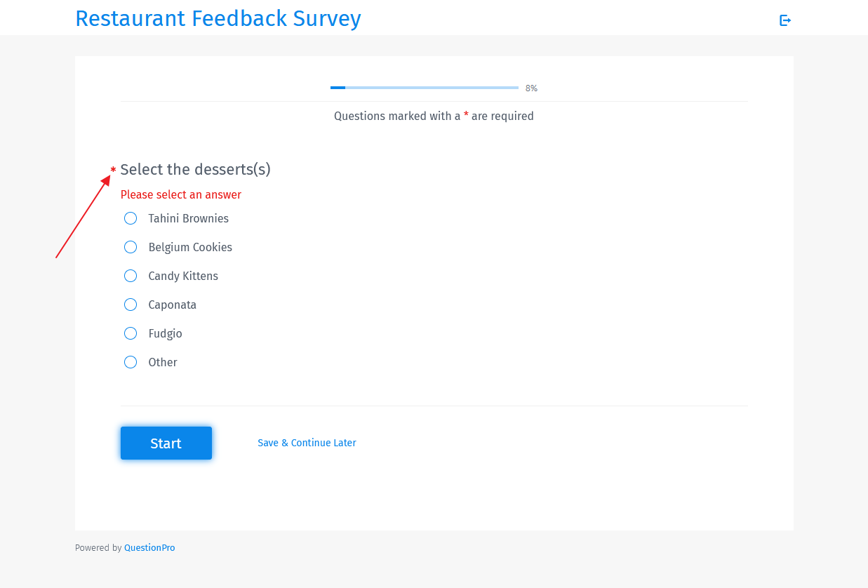This screenshot has width=868, height=588.
Task: Click the Please select an answer warning
Action: (180, 194)
